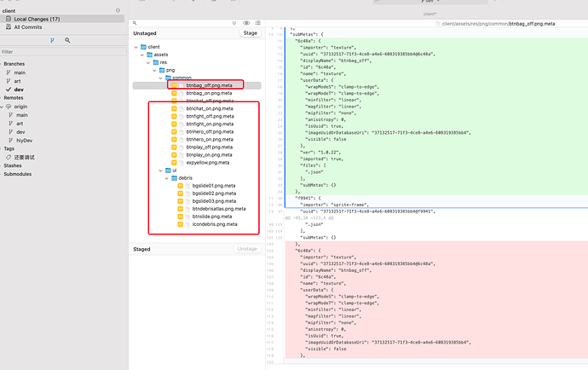This screenshot has width=588, height=370.
Task: Toggle the eye visibility icon above Unstaged
Action: point(246,23)
